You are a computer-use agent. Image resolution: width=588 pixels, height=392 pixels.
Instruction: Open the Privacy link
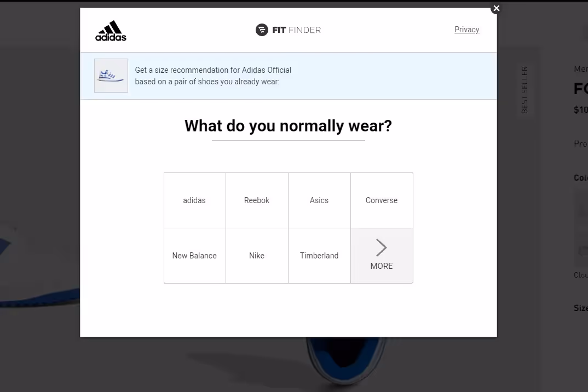click(x=466, y=30)
